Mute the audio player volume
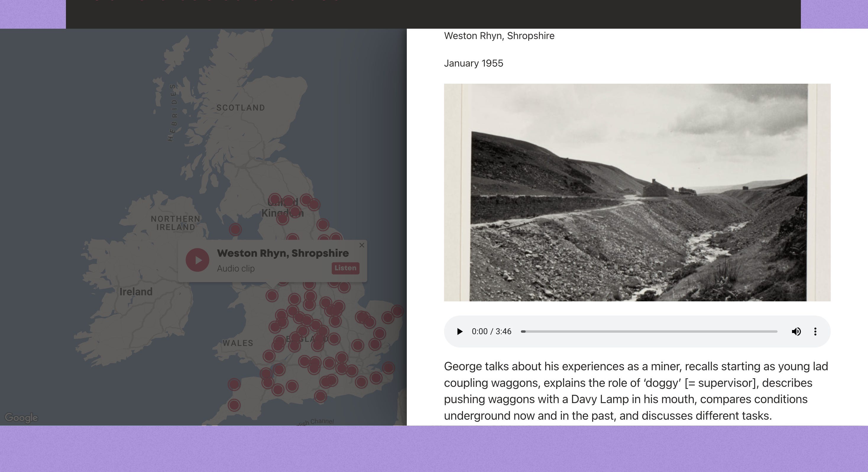This screenshot has height=472, width=868. point(796,332)
